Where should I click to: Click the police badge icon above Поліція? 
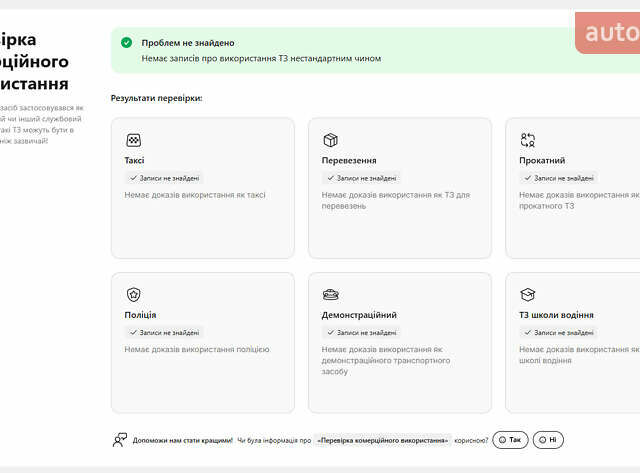[133, 295]
